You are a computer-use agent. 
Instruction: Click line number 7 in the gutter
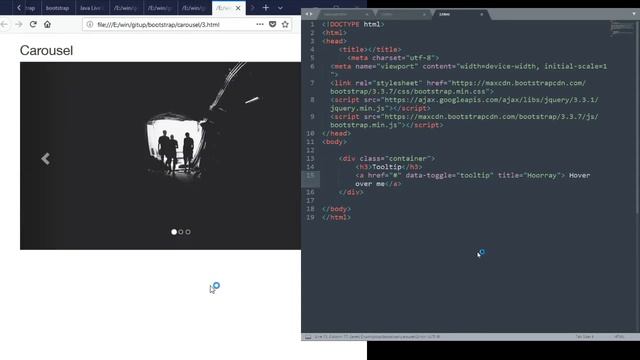[x=312, y=83]
